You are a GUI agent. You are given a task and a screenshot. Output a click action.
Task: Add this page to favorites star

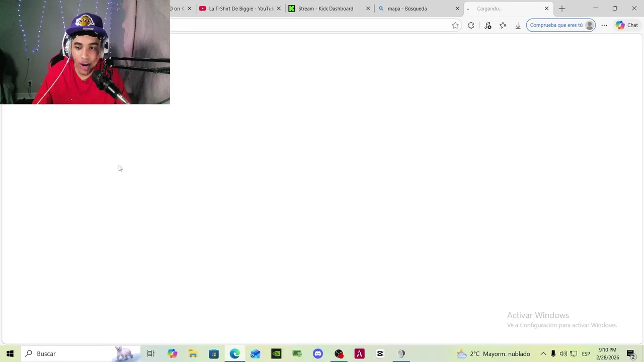(x=455, y=25)
